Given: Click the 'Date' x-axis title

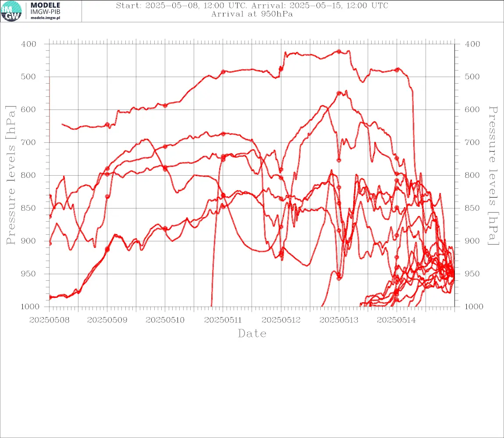Looking at the screenshot, I should (x=252, y=333).
